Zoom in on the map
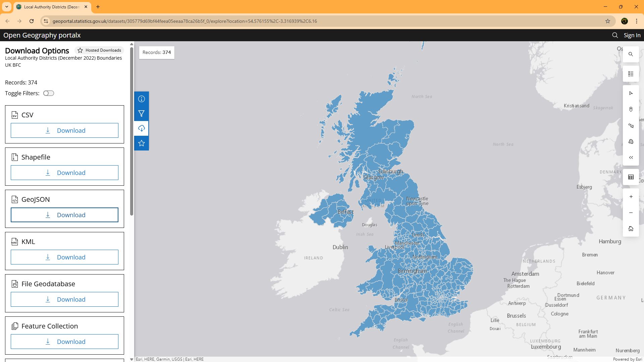The height and width of the screenshot is (362, 644). 631,197
